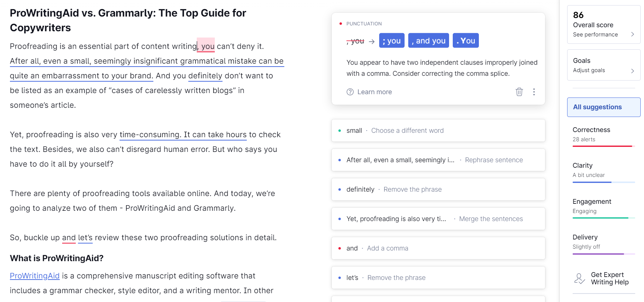Click the struck-through ', you' original text

click(x=355, y=41)
